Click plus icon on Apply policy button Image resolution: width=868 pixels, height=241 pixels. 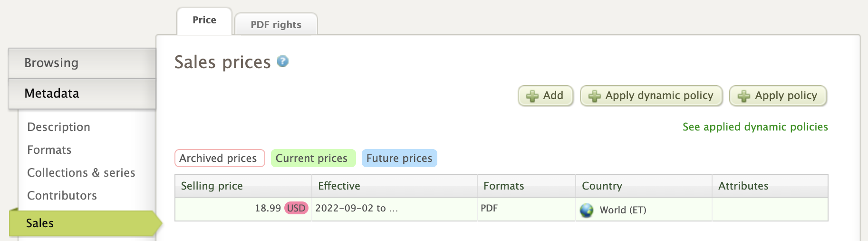[744, 96]
